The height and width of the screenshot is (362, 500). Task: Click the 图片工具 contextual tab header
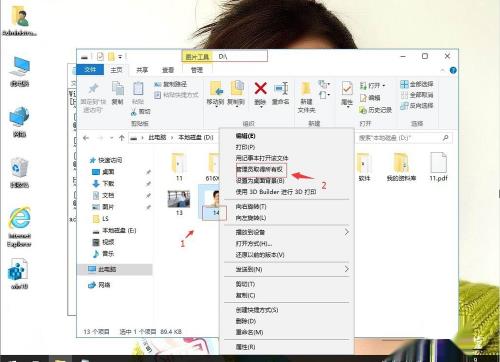[x=197, y=57]
